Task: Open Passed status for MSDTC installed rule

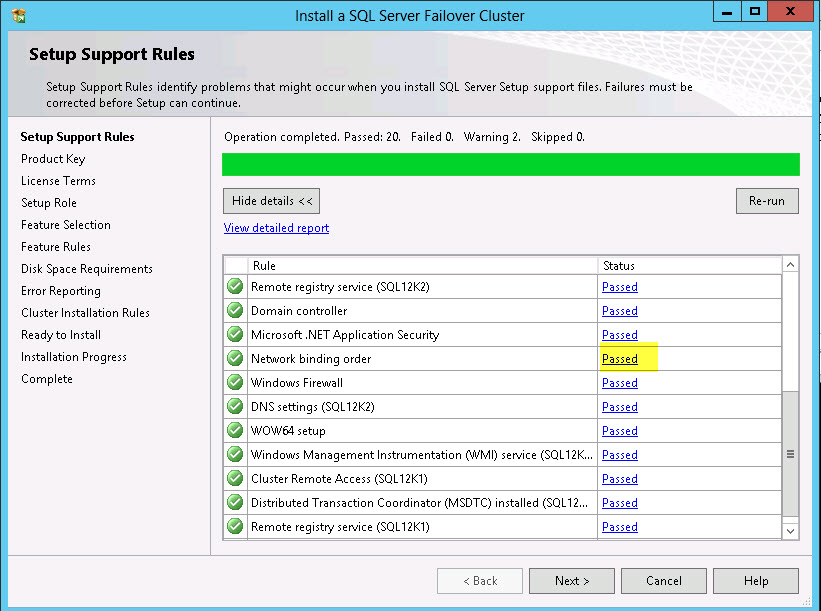Action: pos(620,503)
